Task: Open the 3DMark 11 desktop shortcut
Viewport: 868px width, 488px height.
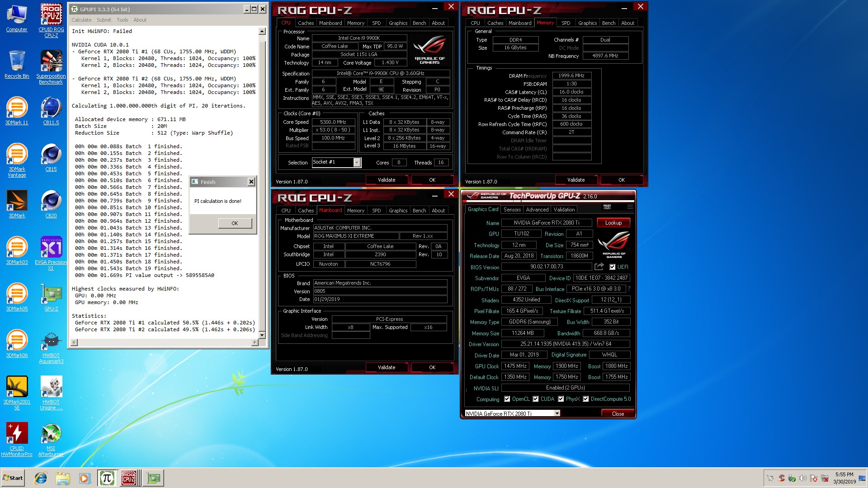Action: (17, 111)
